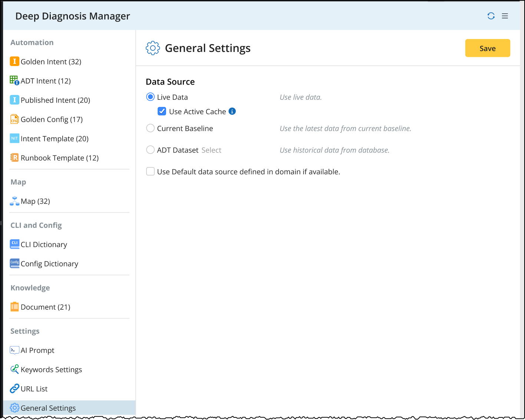This screenshot has width=525, height=420.
Task: Click the Save button
Action: (488, 48)
